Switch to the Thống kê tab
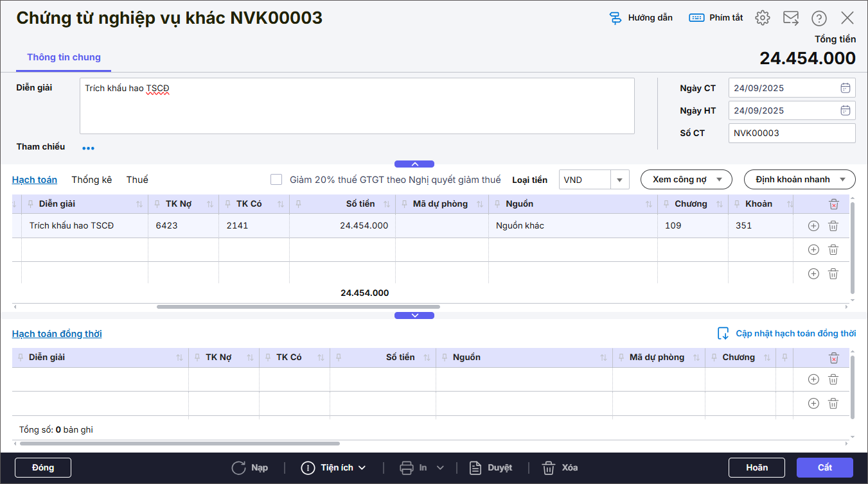 click(91, 180)
